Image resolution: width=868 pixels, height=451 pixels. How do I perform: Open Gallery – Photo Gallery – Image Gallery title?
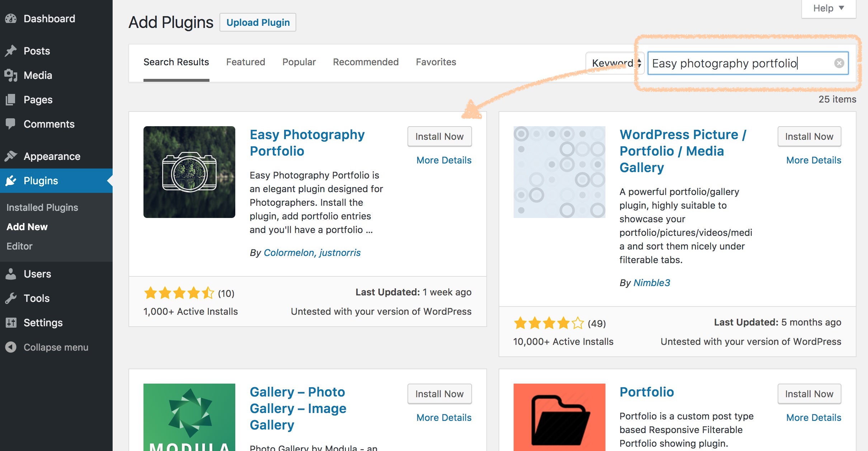(298, 408)
